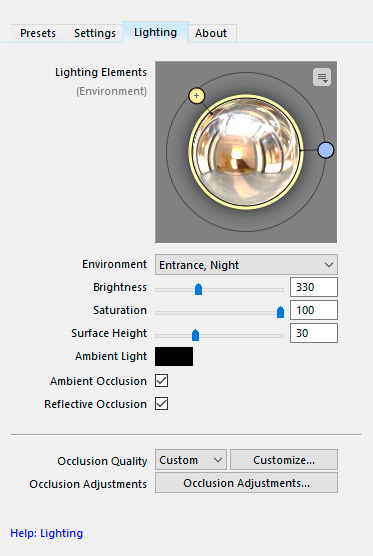Click the Surface Height value field 30
The image size is (373, 556).
314,333
